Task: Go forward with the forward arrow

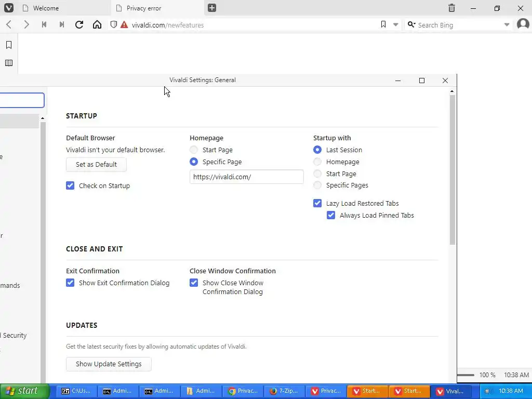Action: pos(26,24)
